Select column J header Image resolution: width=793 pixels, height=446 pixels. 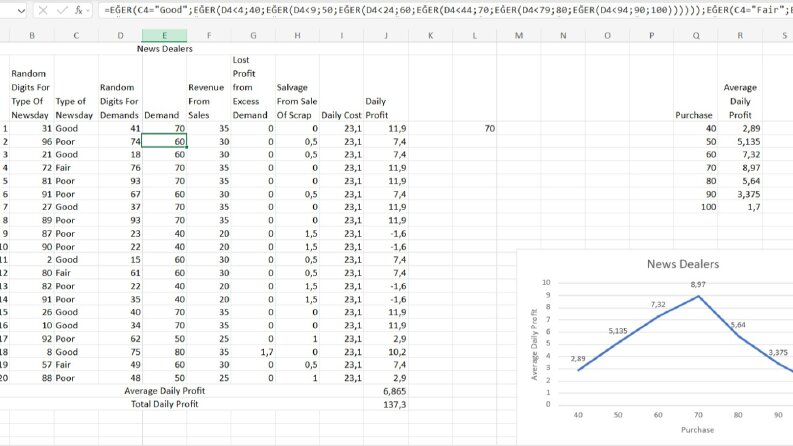click(386, 35)
